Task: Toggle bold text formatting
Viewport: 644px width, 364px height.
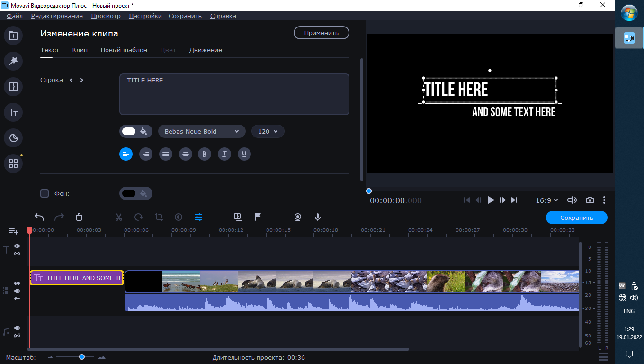Action: click(x=204, y=154)
